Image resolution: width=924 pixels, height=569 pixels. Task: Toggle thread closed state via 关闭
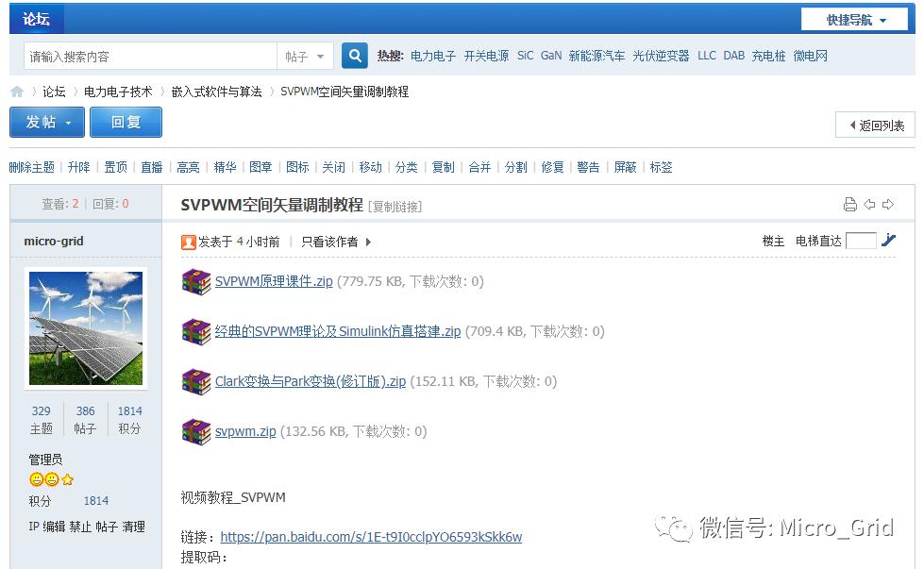(x=333, y=166)
